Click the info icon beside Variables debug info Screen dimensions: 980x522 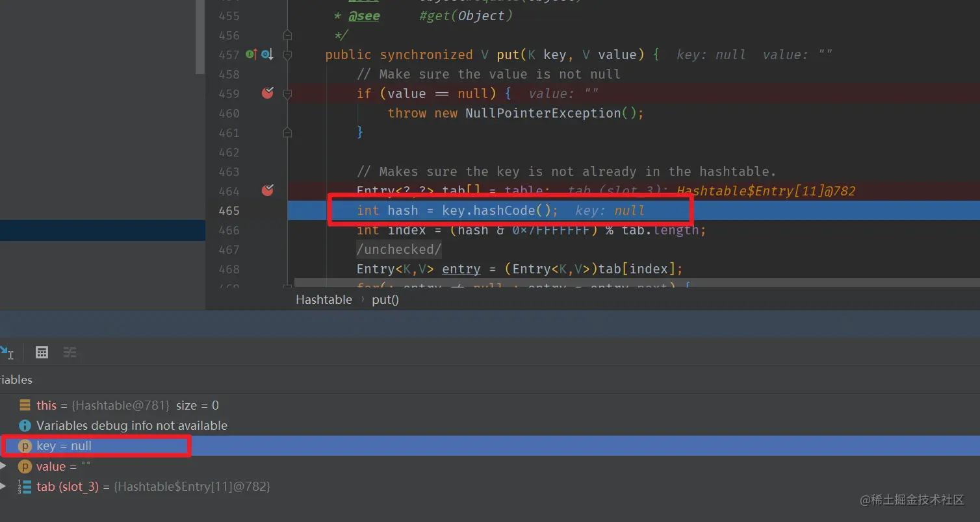tap(25, 426)
